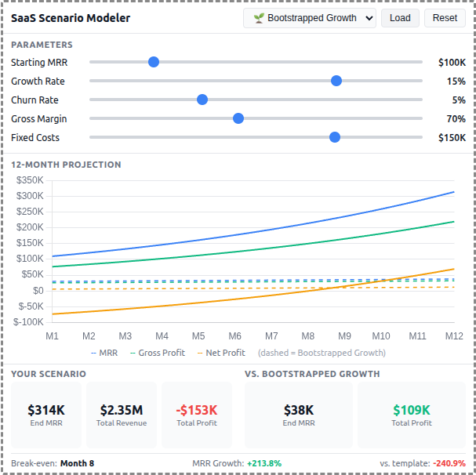Click the Load button
Viewport: 476px width, 475px height.
(400, 18)
